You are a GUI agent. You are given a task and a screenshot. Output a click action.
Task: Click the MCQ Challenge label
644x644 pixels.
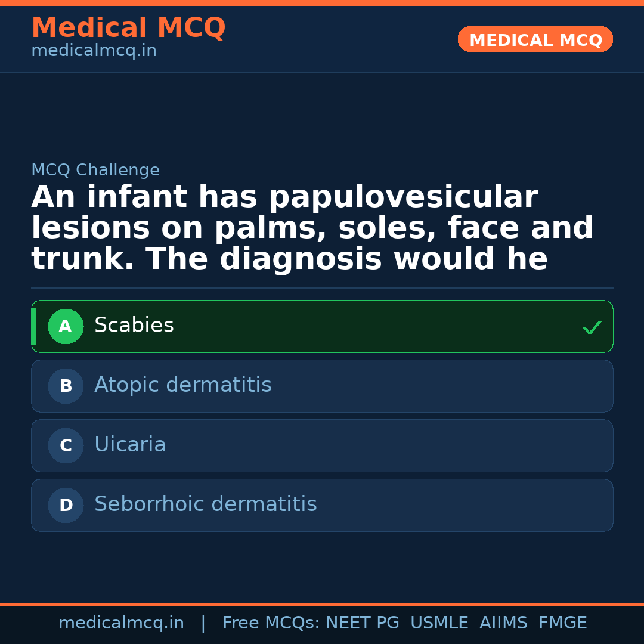(x=95, y=170)
